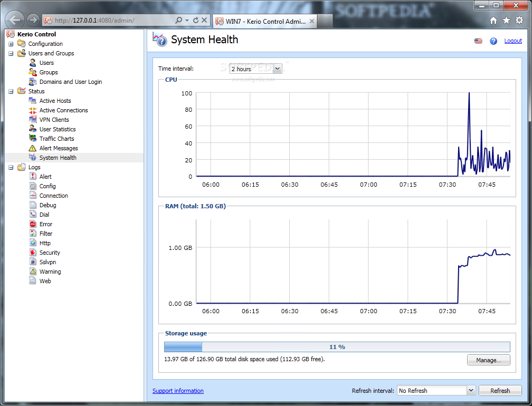Open the Refresh interval dropdown arrow
The width and height of the screenshot is (532, 406).
click(x=471, y=390)
